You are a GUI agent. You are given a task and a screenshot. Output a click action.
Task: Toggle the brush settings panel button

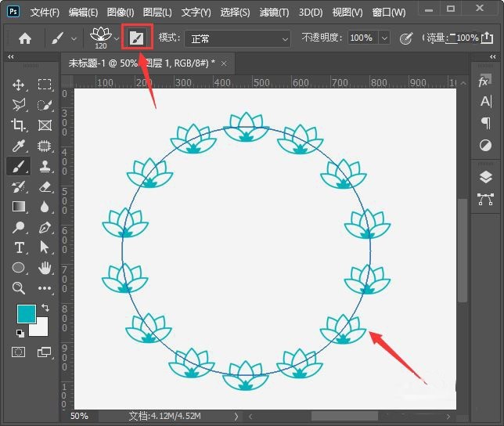136,38
